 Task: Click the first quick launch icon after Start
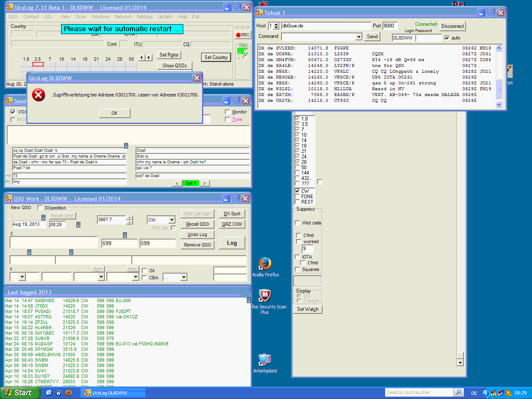pos(49,392)
